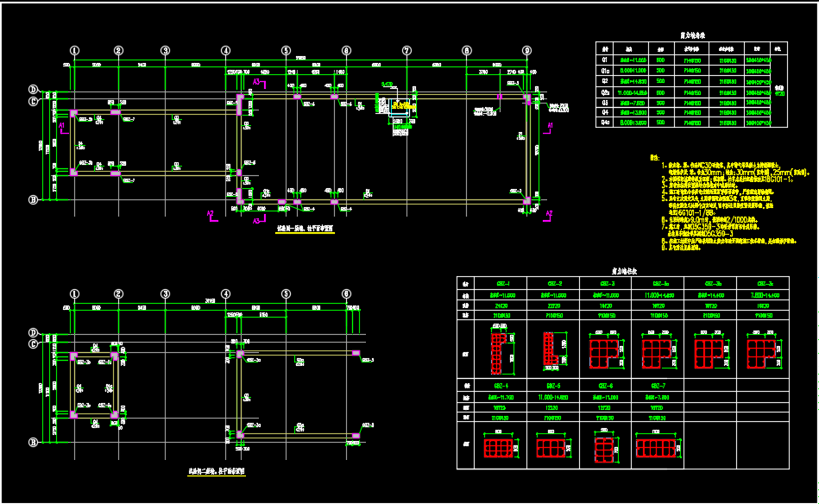Click the shear wall column table title
The width and height of the screenshot is (819, 504).
(x=624, y=272)
